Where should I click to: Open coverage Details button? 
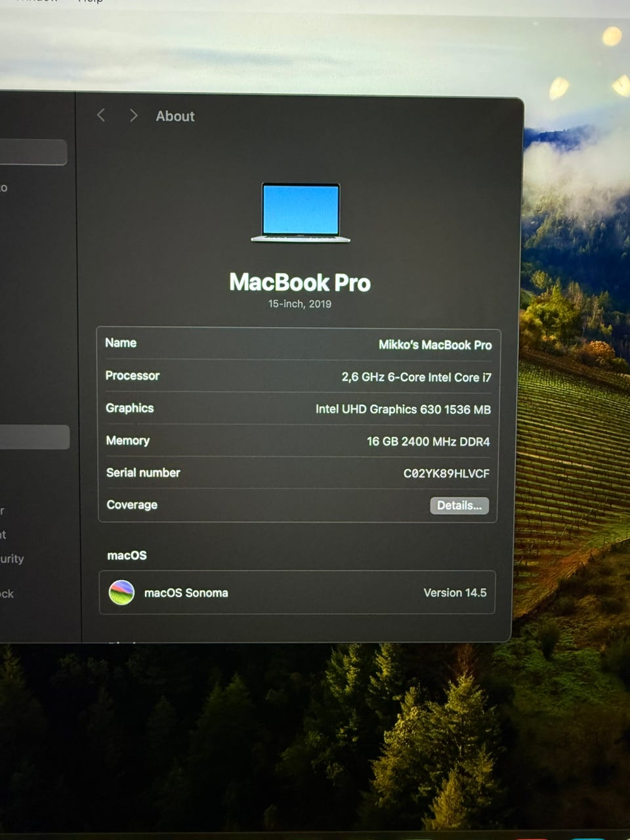pyautogui.click(x=459, y=505)
